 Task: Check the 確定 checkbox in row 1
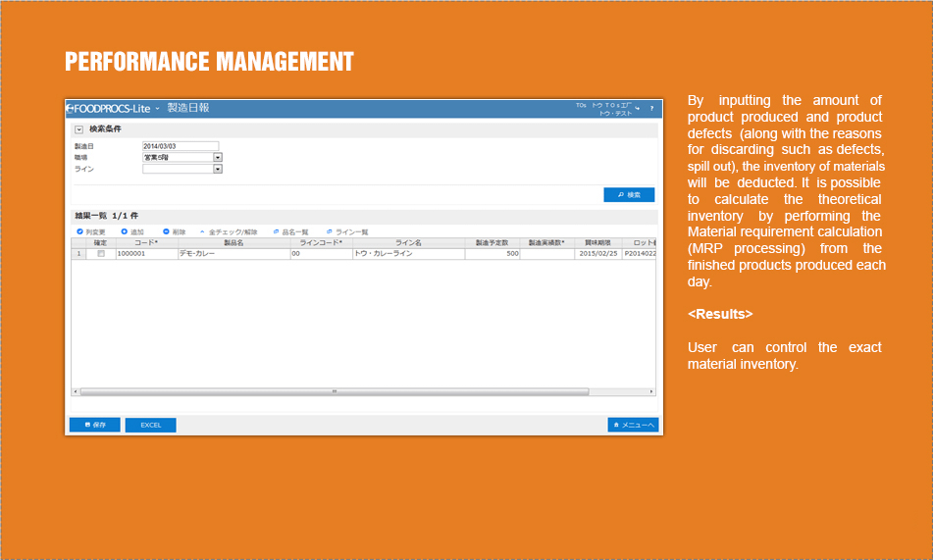(100, 254)
